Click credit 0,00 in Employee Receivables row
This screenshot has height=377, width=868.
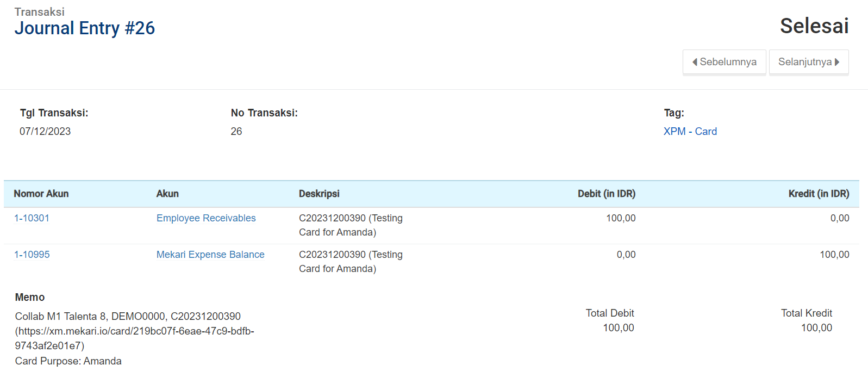840,218
